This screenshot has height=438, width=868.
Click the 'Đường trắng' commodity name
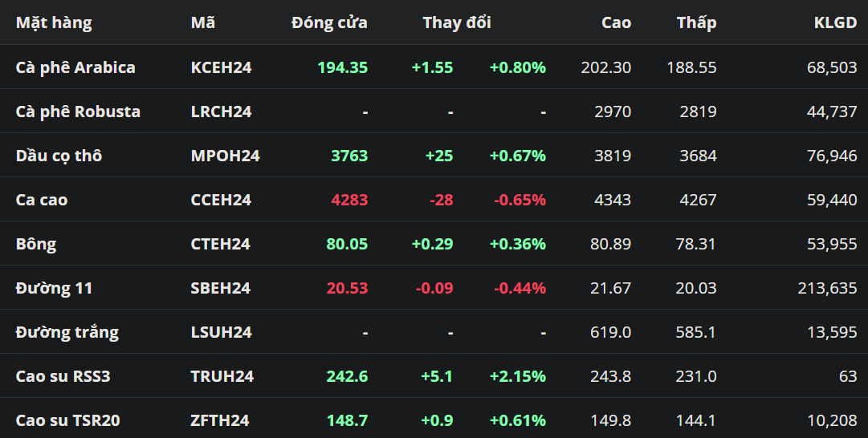point(67,332)
